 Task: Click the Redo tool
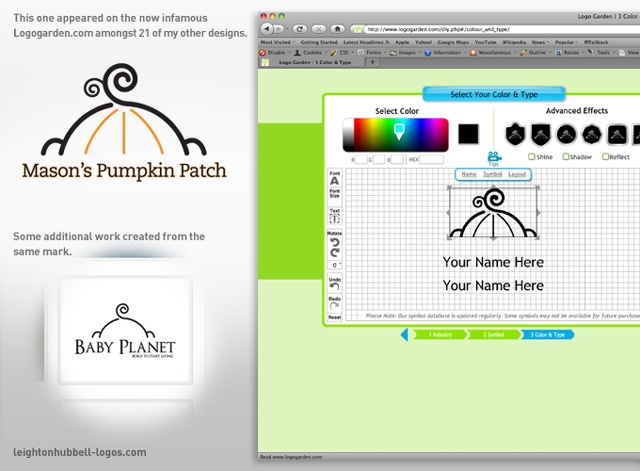point(335,303)
